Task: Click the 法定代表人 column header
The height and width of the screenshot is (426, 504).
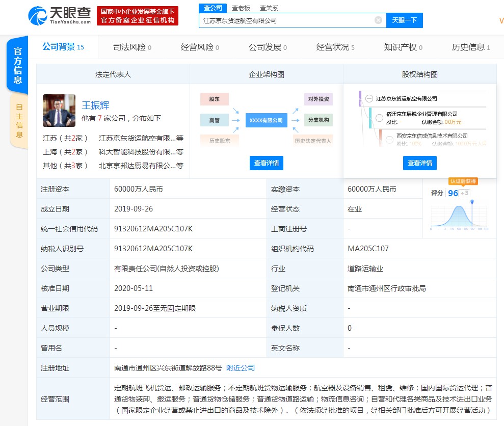Action: (113, 74)
